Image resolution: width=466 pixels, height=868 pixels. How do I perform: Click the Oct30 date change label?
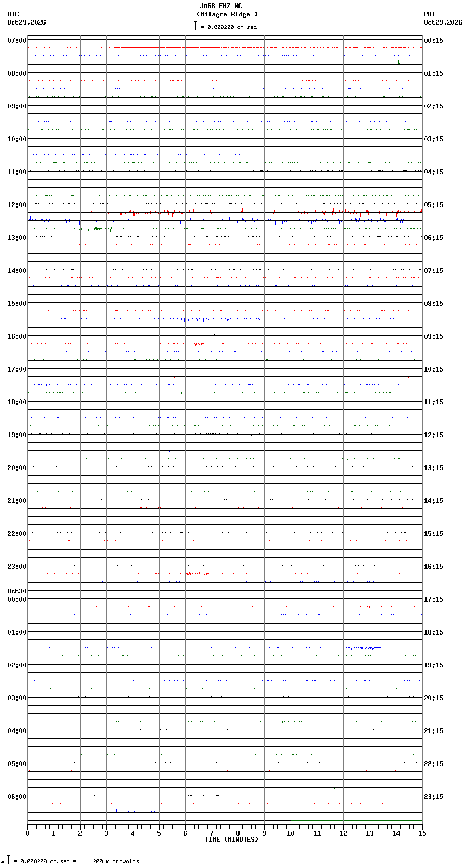click(17, 591)
